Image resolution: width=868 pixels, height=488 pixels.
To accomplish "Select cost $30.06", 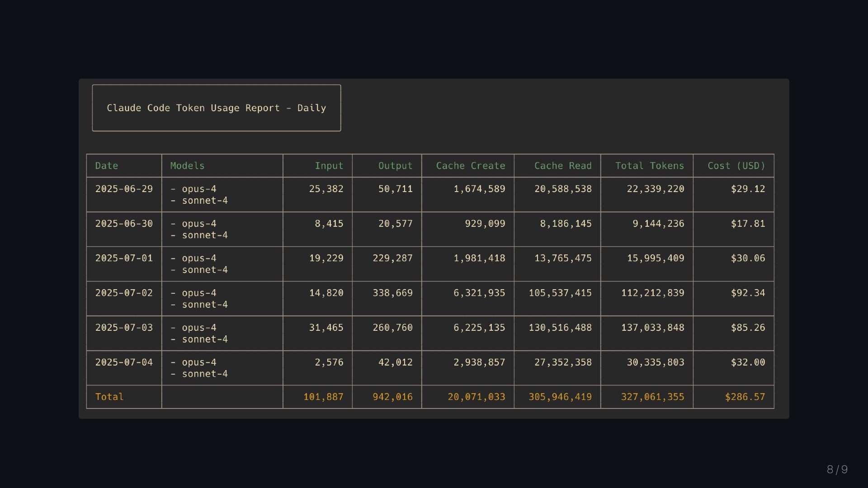I will [x=748, y=258].
